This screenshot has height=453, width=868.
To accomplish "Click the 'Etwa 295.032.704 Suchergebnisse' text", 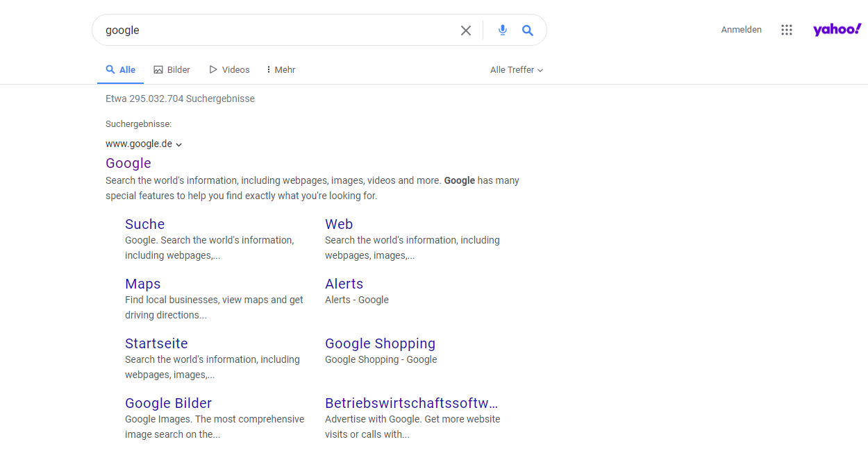I will pyautogui.click(x=180, y=99).
